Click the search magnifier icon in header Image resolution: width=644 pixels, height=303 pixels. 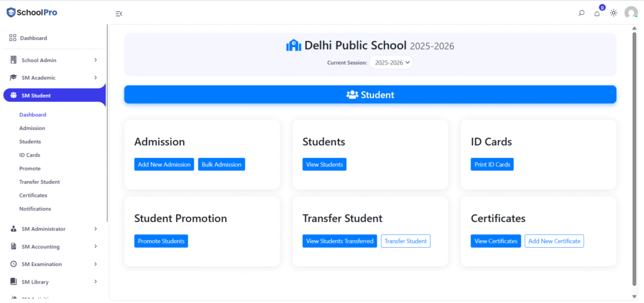pyautogui.click(x=581, y=13)
